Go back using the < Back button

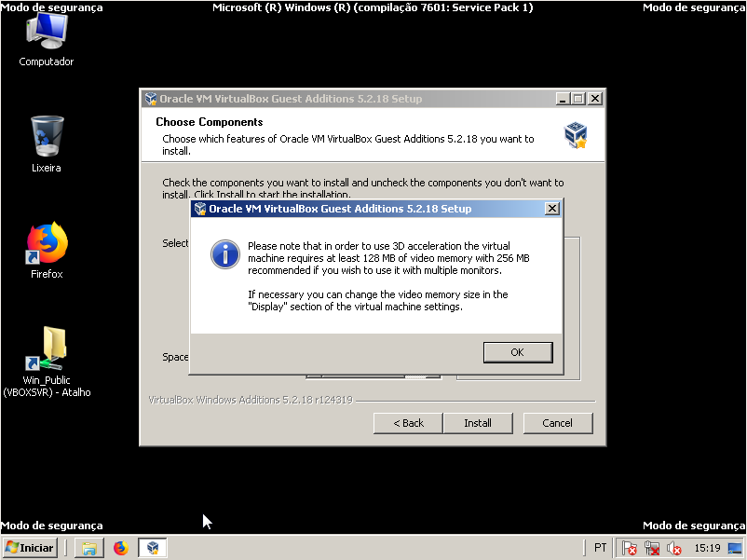[x=408, y=423]
